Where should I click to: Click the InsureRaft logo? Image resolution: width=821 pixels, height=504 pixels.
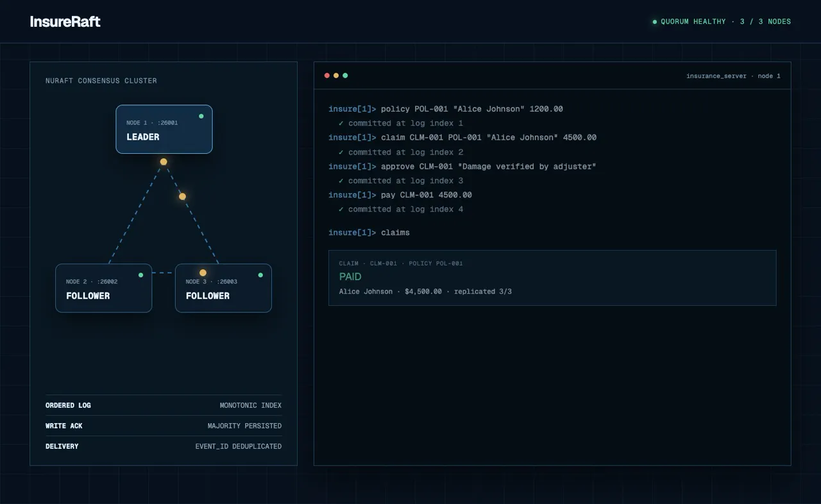click(65, 22)
